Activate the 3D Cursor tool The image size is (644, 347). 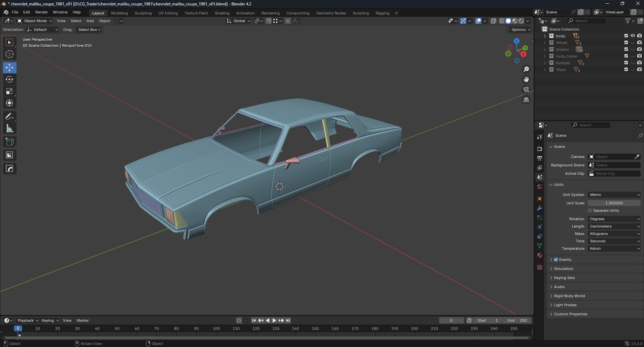point(9,54)
